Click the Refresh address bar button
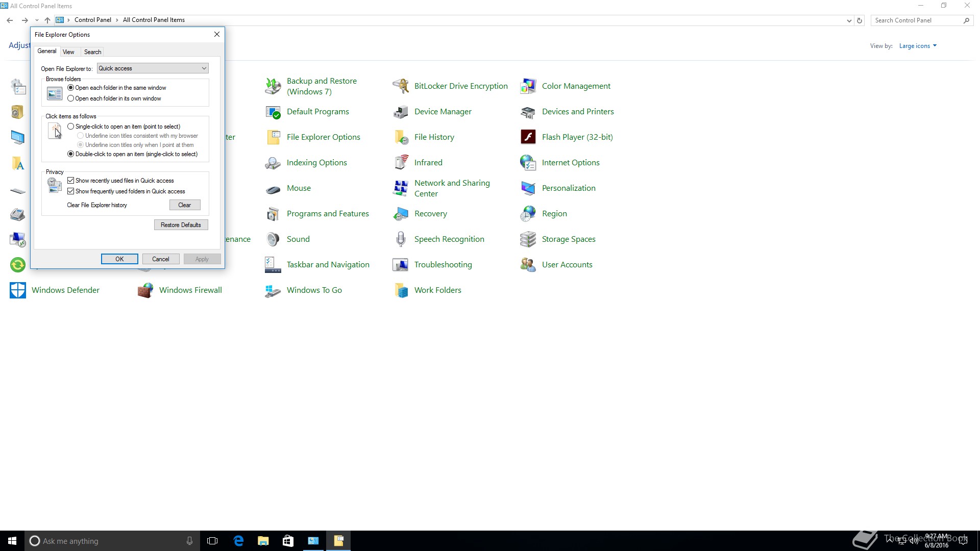The height and width of the screenshot is (551, 980). [860, 21]
